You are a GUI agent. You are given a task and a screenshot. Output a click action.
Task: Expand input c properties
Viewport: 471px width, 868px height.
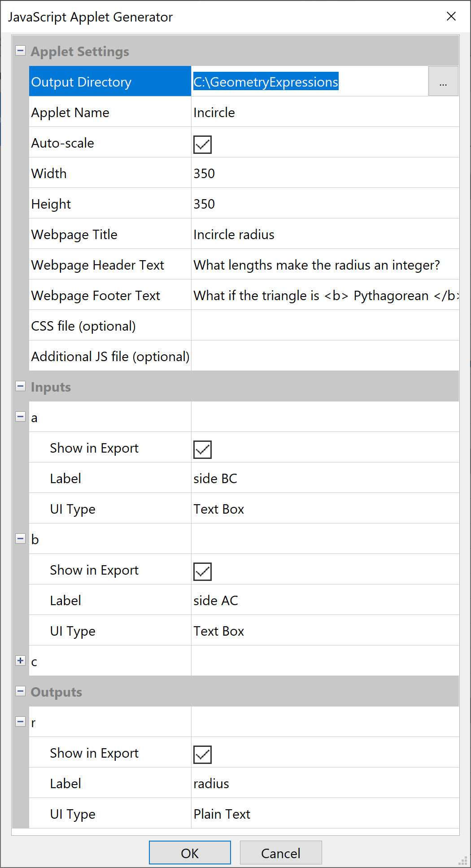click(20, 660)
